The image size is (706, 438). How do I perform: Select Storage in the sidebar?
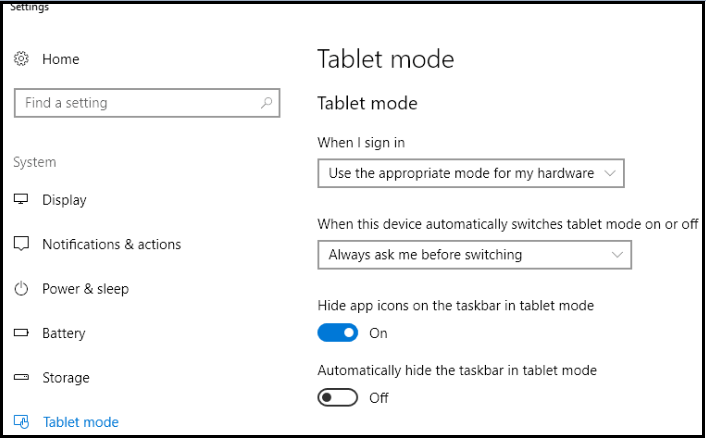click(x=66, y=377)
